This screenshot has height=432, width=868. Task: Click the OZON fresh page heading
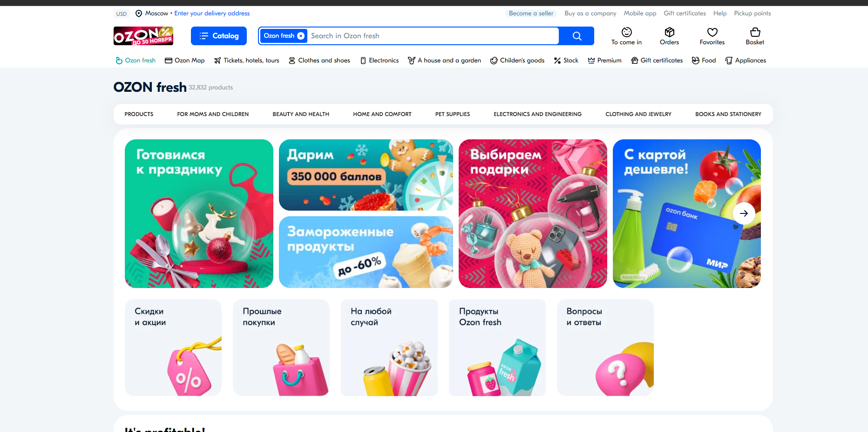tap(150, 87)
